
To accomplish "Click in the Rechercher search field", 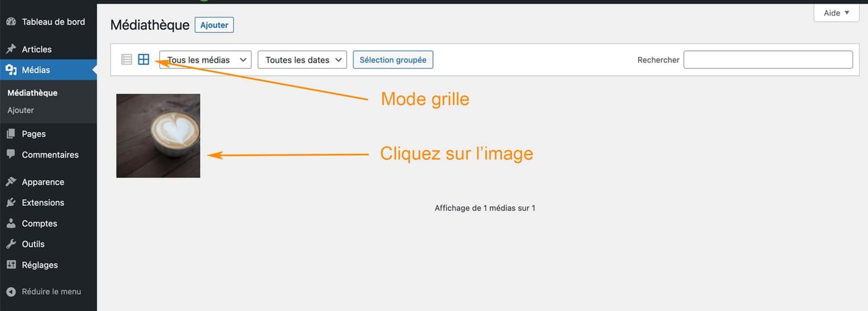I will [x=768, y=60].
